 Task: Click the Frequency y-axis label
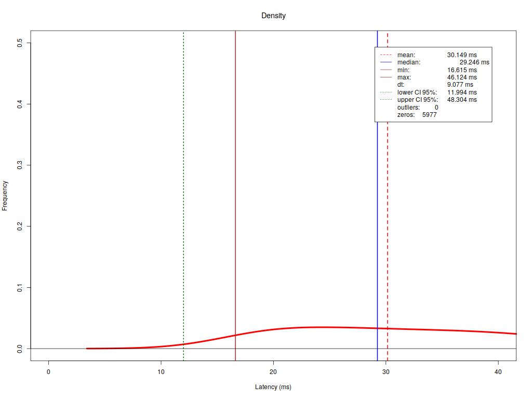[5, 195]
